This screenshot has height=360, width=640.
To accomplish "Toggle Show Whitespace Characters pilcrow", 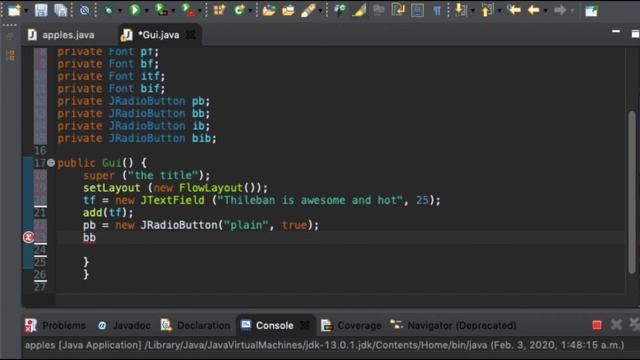I will pyautogui.click(x=437, y=11).
